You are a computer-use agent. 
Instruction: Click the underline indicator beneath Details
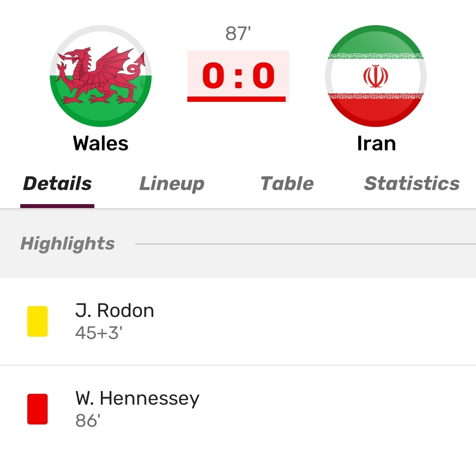coord(57,206)
